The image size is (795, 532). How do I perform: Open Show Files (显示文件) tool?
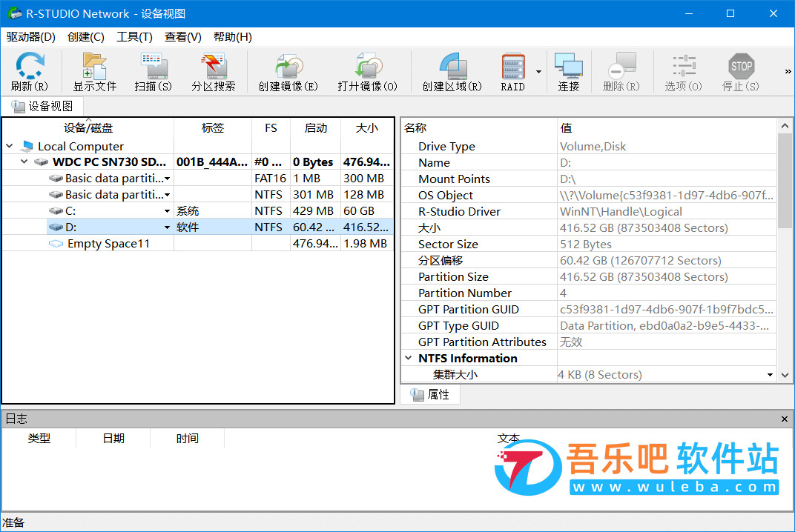[95, 71]
